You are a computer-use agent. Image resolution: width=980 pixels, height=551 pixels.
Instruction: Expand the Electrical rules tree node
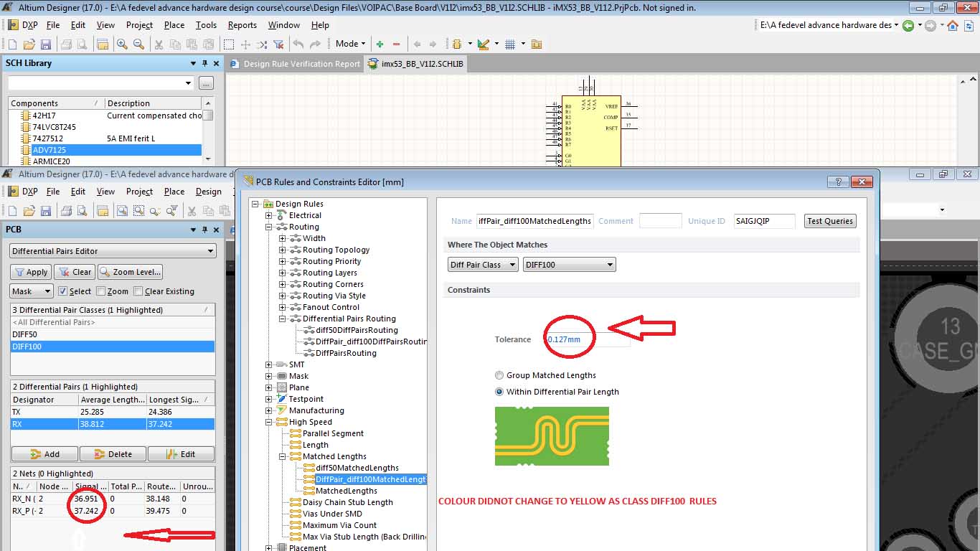(x=269, y=215)
